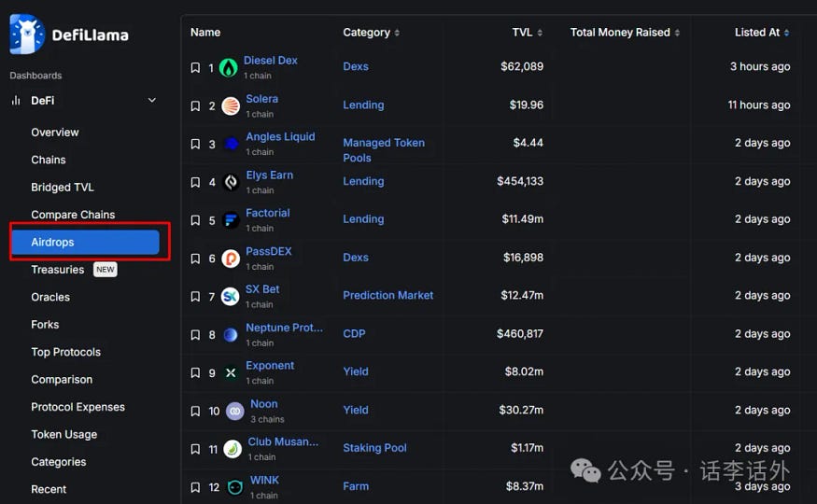817x504 pixels.
Task: Bookmark the Diesel Dex row
Action: (195, 68)
